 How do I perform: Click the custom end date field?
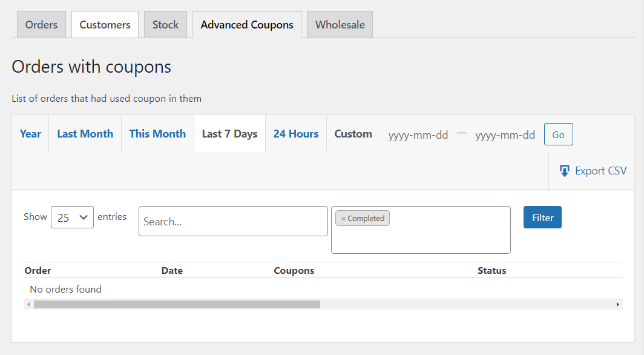click(505, 134)
